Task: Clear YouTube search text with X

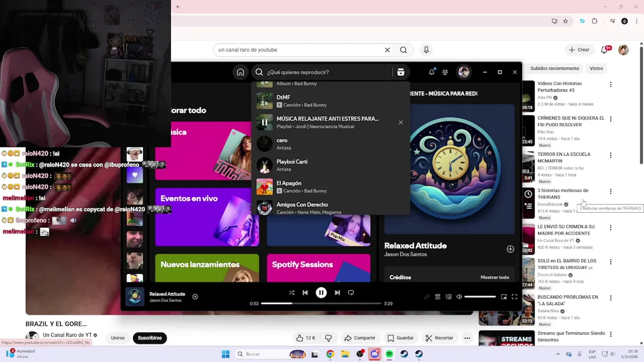Action: [387, 50]
